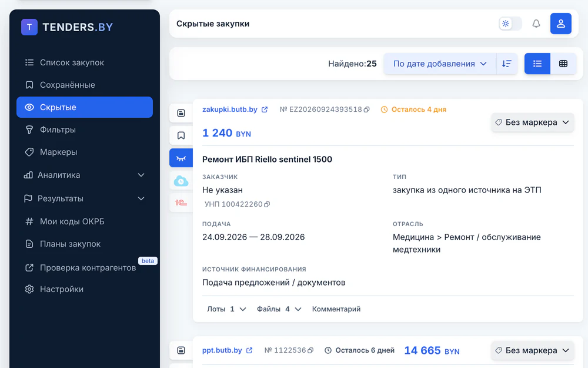Click Скрытые закупки page heading
Screen dimensions: 588x368
[x=213, y=24]
